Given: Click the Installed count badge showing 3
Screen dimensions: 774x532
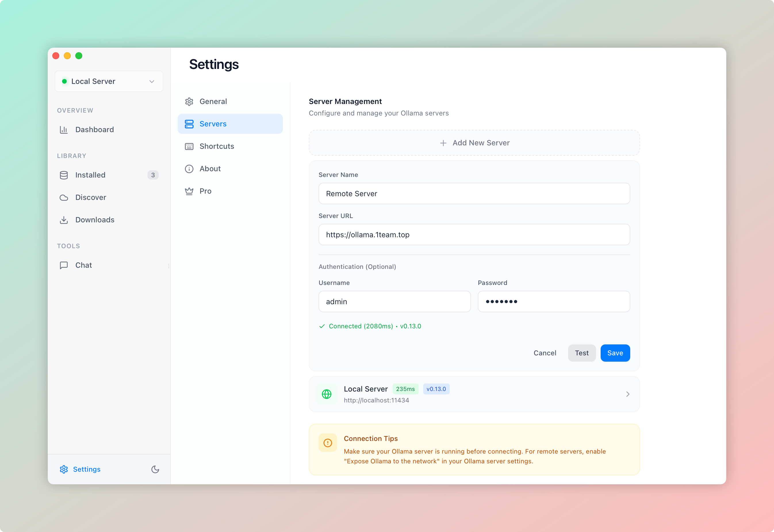Looking at the screenshot, I should click(153, 175).
